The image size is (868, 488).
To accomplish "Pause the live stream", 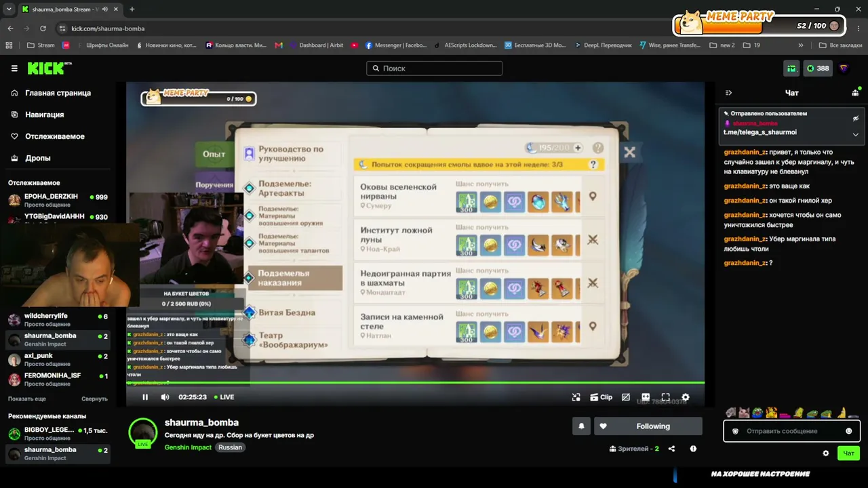I will pyautogui.click(x=145, y=397).
